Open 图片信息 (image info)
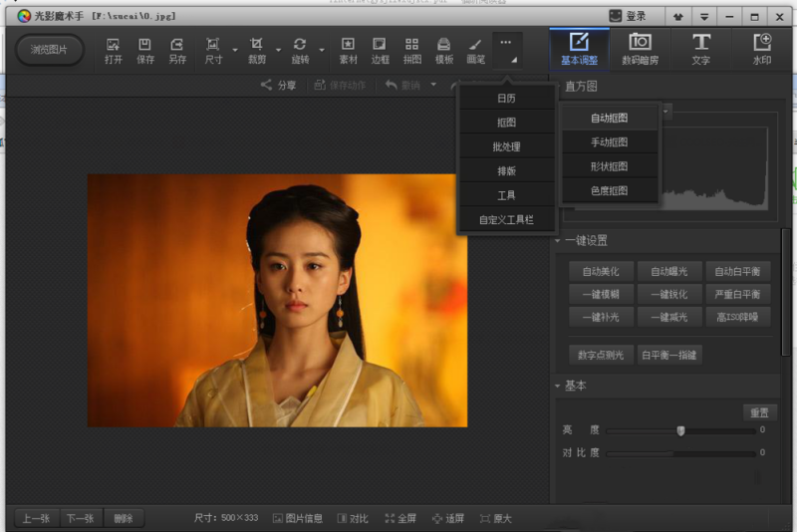The image size is (797, 532). tap(297, 518)
